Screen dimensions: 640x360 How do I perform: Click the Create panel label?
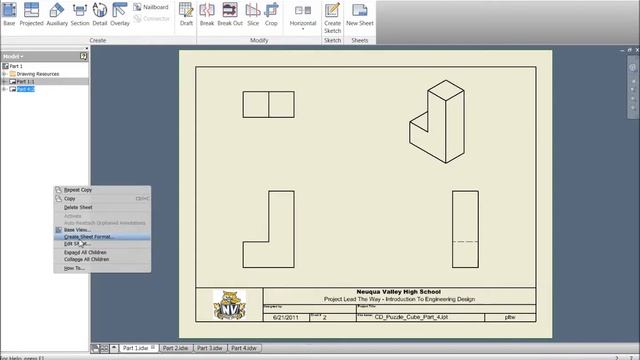pyautogui.click(x=98, y=40)
